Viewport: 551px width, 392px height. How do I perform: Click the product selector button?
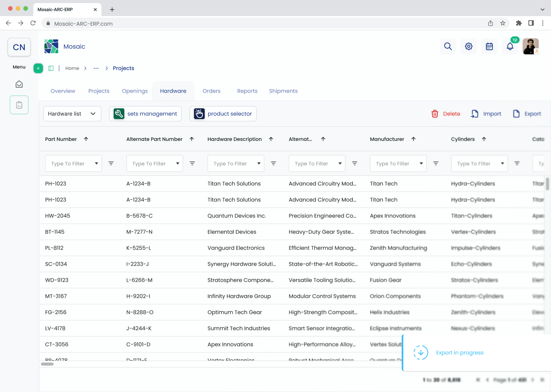click(223, 114)
